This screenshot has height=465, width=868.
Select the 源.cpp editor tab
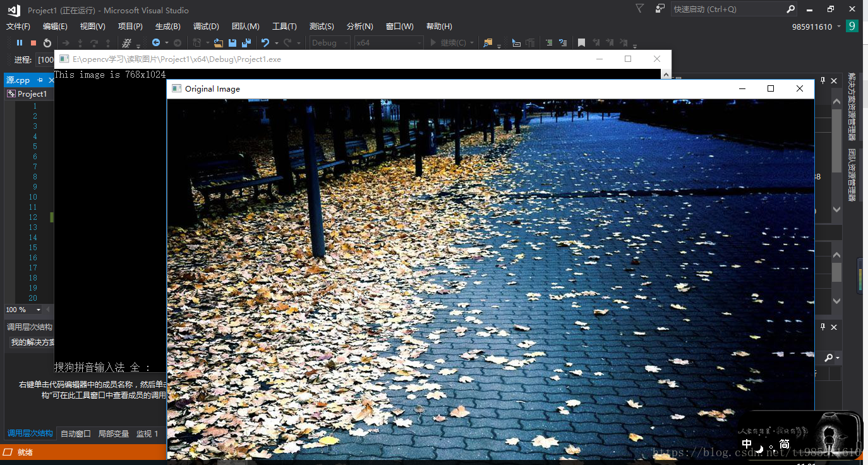(x=18, y=80)
